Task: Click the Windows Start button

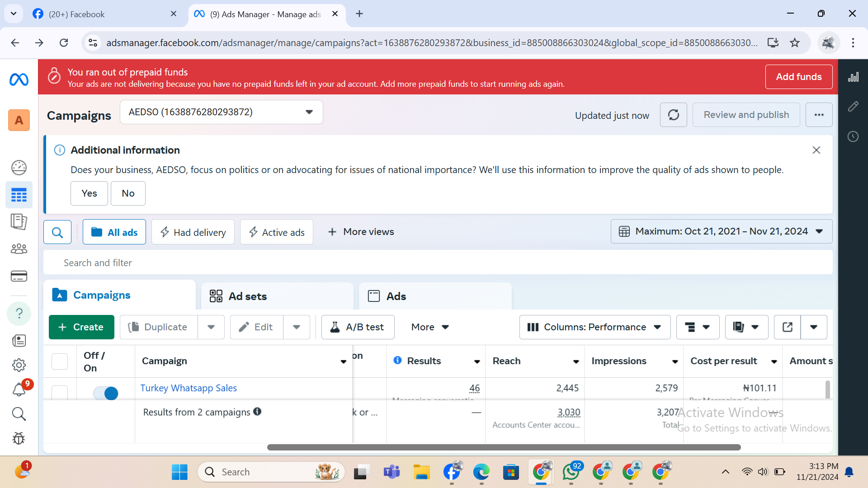Action: [x=179, y=472]
